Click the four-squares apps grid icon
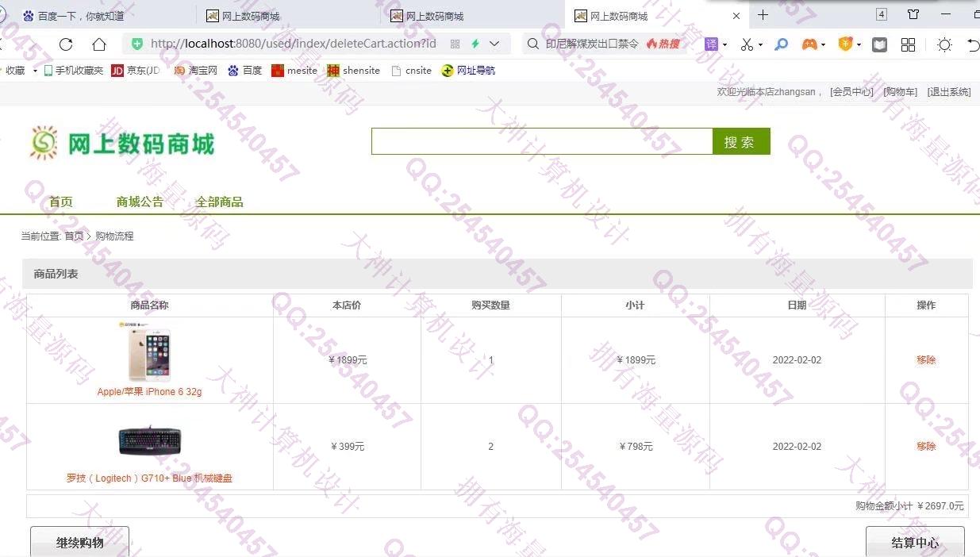Screen dimensions: 980x557 909,44
